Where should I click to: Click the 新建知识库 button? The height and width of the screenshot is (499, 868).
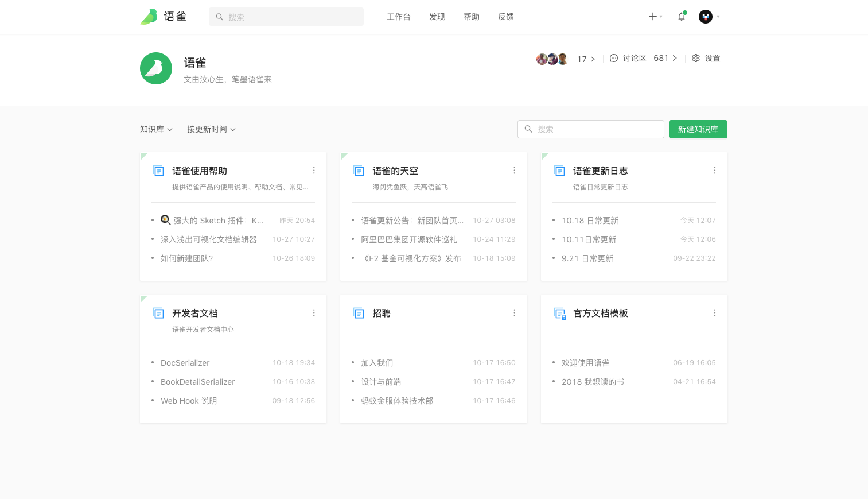[x=698, y=130]
